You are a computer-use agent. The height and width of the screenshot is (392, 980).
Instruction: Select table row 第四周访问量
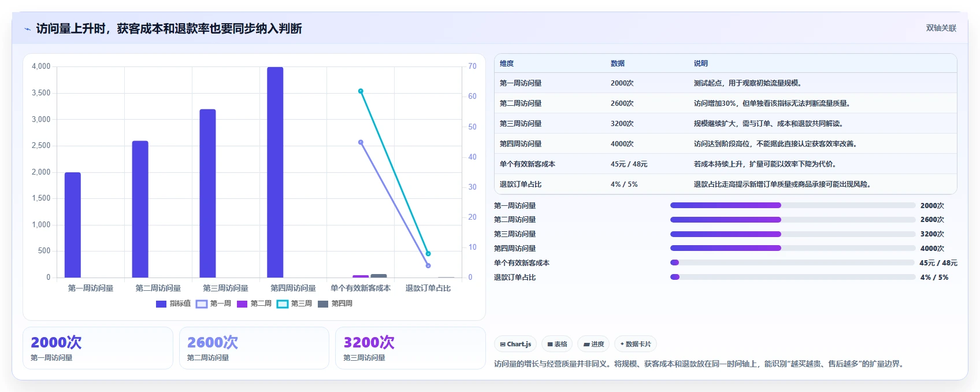[x=726, y=144]
